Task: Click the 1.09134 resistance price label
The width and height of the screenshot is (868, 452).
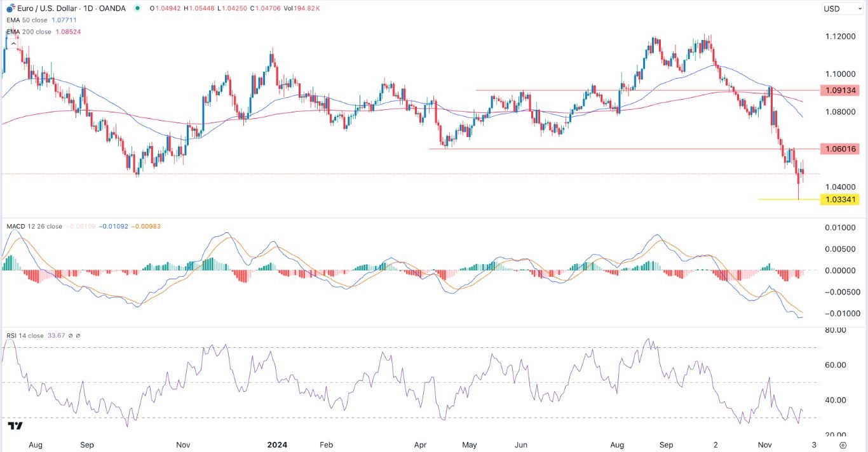Action: [x=841, y=90]
